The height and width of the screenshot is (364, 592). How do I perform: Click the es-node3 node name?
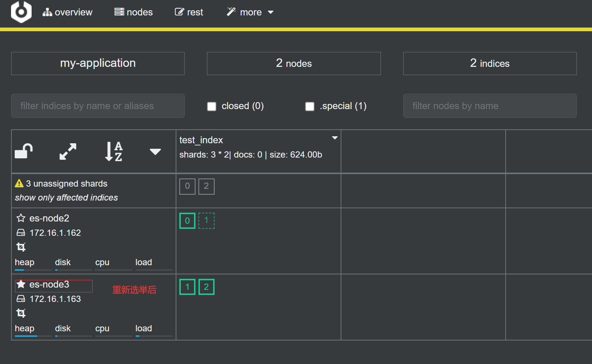point(49,284)
